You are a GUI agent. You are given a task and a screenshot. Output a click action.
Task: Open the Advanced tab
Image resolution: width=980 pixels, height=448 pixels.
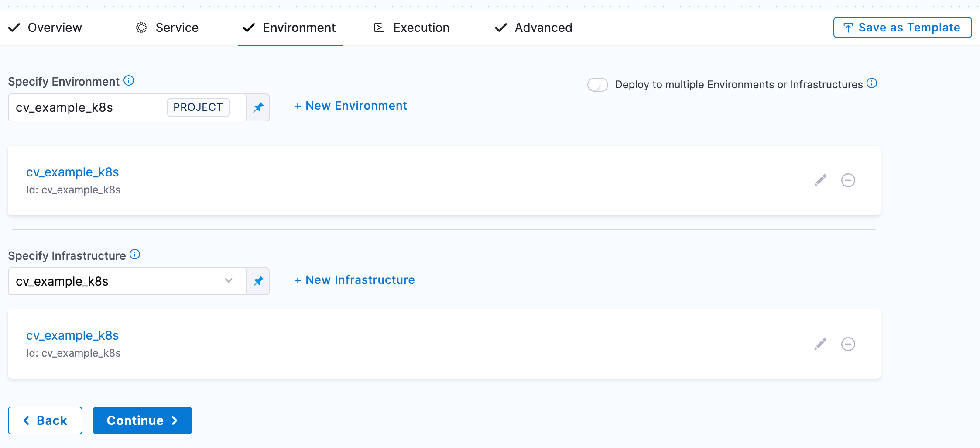click(x=533, y=28)
